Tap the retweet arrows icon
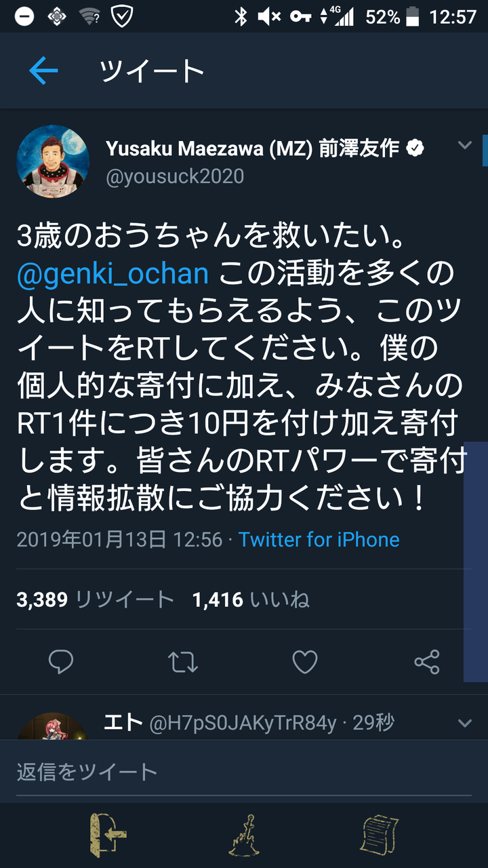 [x=183, y=662]
